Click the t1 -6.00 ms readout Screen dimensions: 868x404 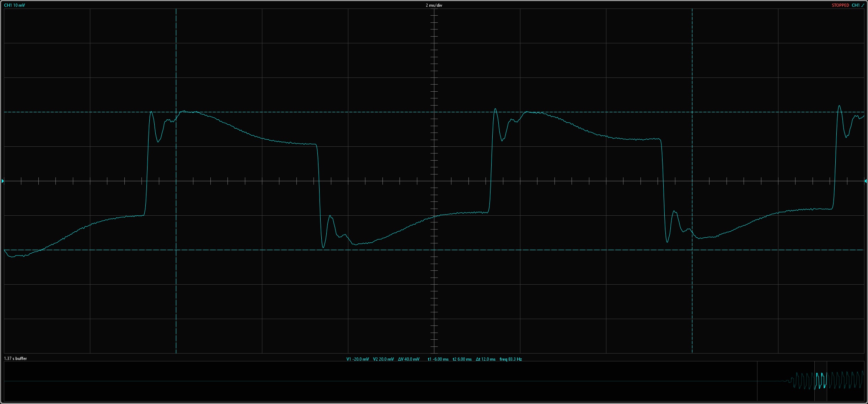pos(438,359)
